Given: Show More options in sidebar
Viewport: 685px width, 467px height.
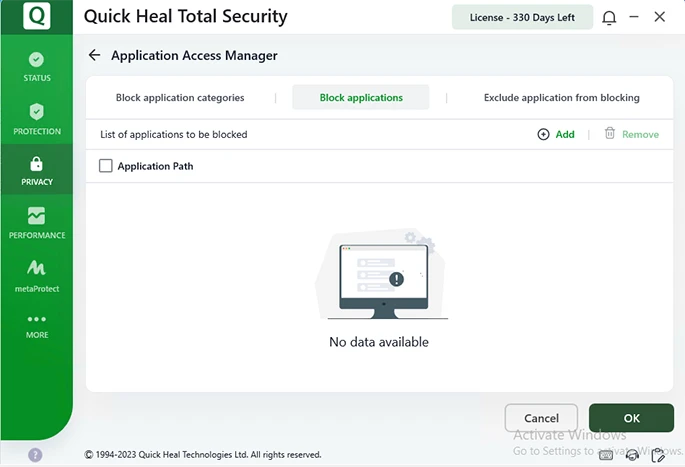Looking at the screenshot, I should point(37,326).
